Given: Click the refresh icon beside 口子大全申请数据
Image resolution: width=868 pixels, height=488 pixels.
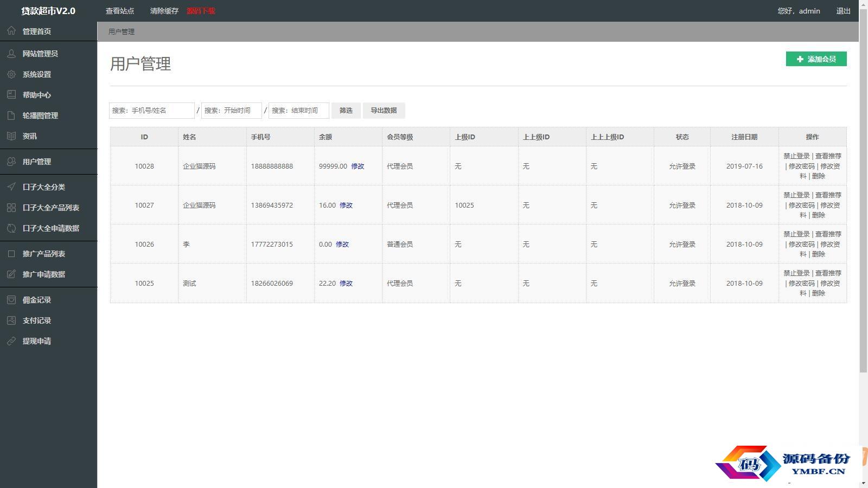Looking at the screenshot, I should [11, 228].
